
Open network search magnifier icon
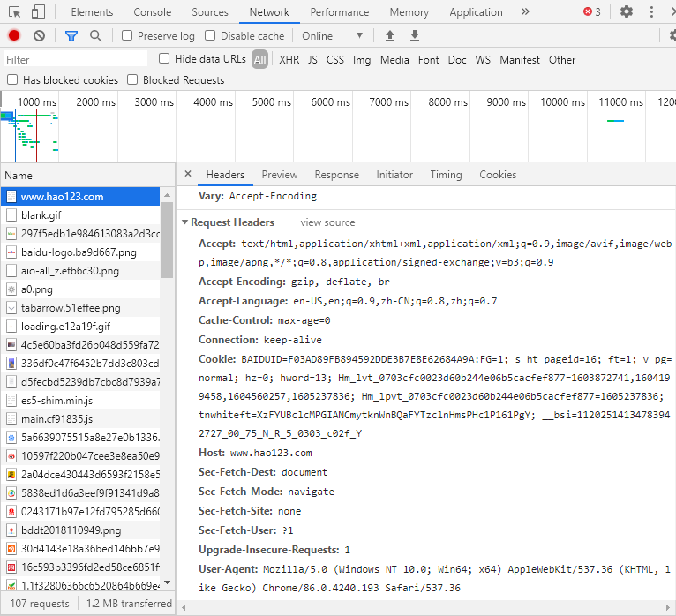click(x=95, y=35)
